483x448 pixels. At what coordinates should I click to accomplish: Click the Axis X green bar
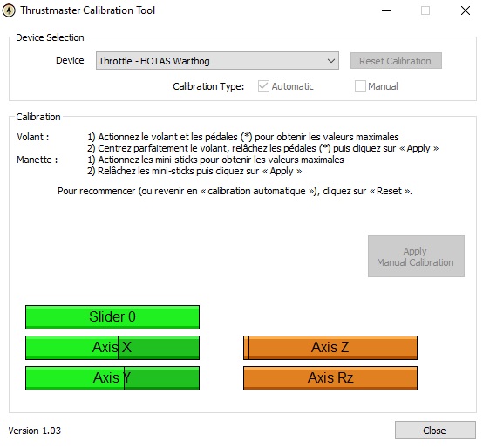[112, 347]
